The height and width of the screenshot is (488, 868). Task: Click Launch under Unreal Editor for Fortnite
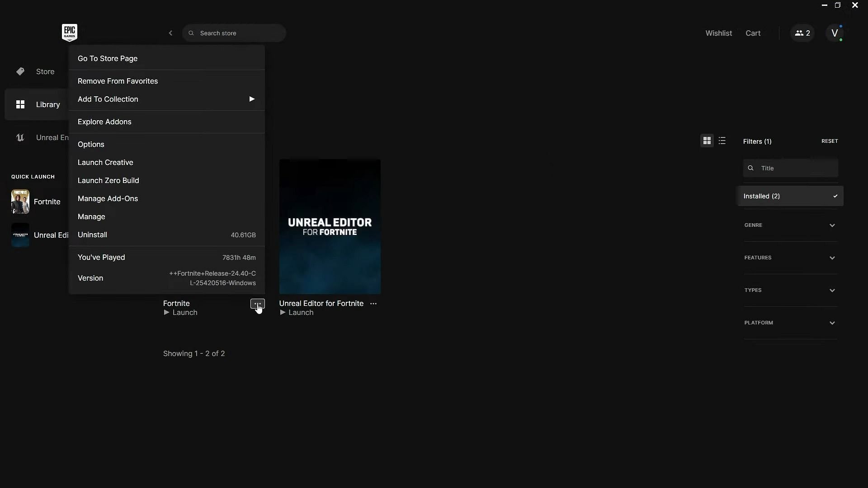click(x=301, y=313)
